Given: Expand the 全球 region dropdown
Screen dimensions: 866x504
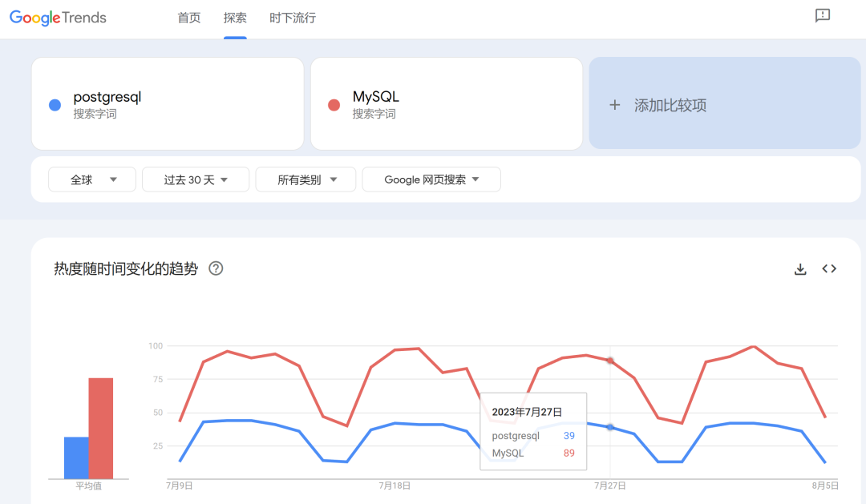Looking at the screenshot, I should tap(92, 179).
